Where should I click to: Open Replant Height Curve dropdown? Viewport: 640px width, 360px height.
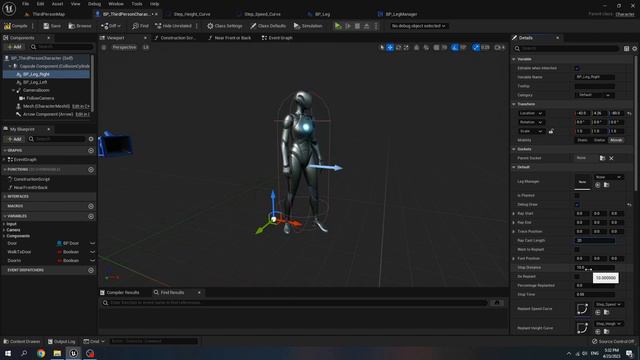tap(608, 324)
